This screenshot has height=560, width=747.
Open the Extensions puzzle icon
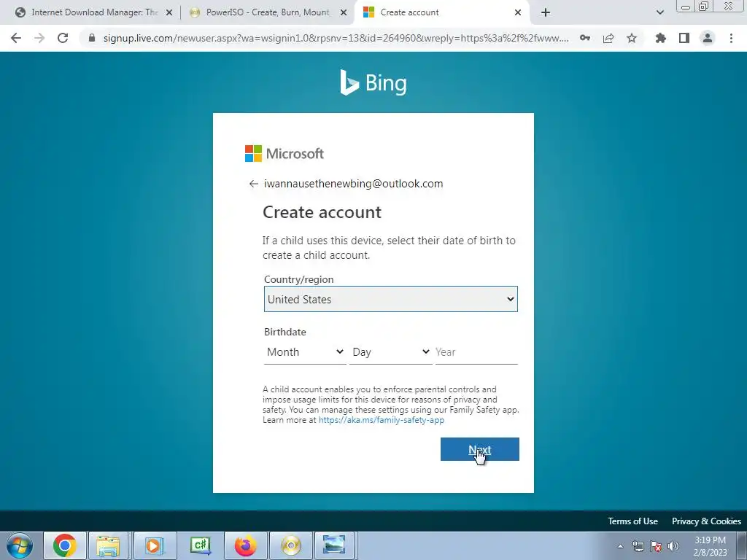tap(660, 38)
